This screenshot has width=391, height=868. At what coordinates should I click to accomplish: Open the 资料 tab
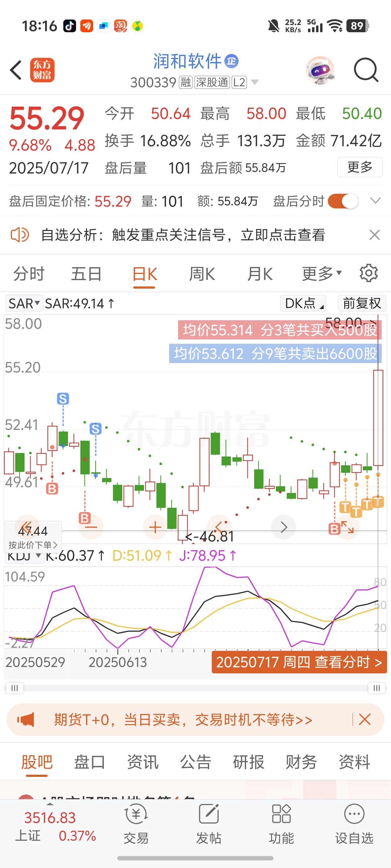pos(354,762)
